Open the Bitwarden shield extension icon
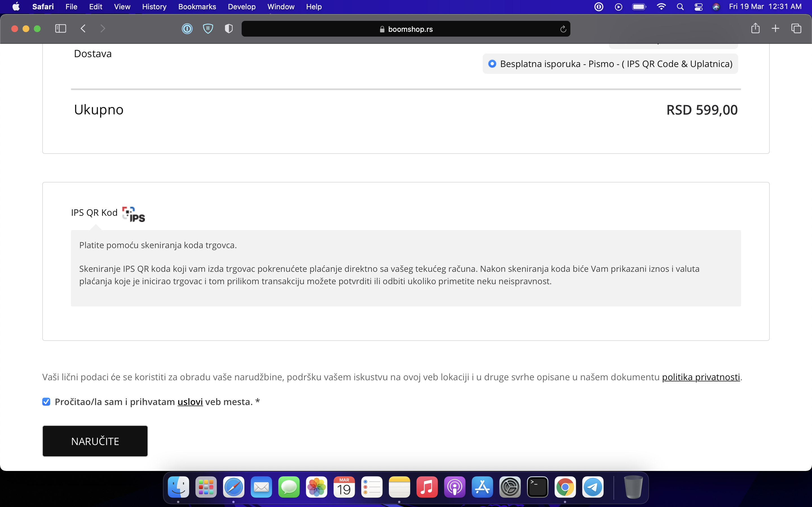 tap(208, 29)
